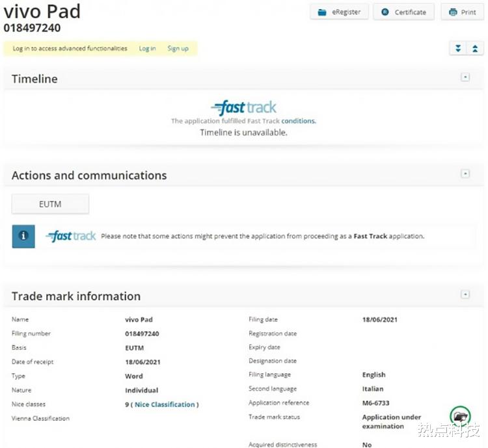Collapse the Actions and communications section
488x448 pixels.
coord(465,174)
